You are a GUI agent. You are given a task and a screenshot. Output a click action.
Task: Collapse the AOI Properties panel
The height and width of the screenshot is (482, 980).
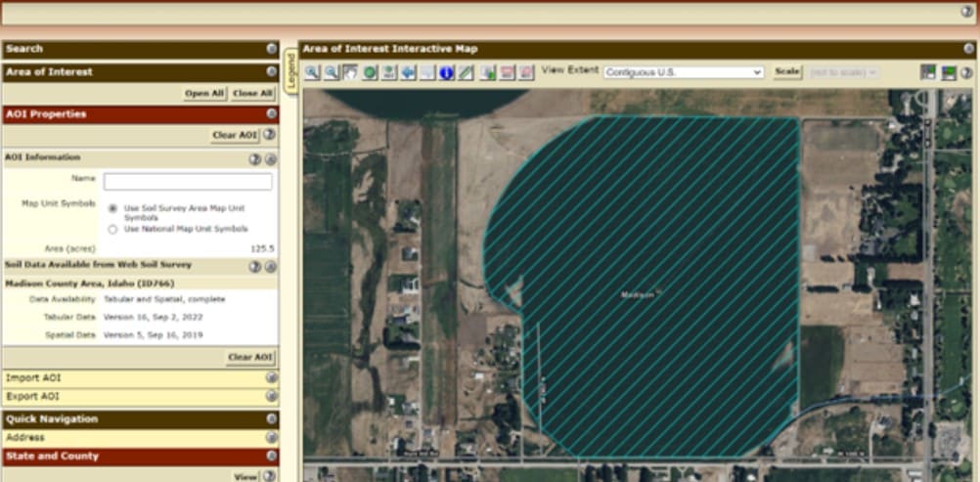[271, 113]
